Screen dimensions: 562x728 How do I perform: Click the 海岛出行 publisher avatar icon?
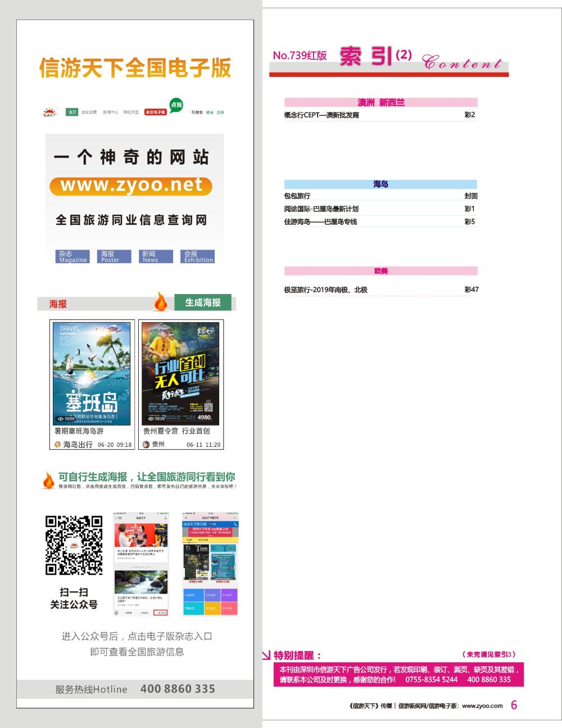(x=57, y=445)
